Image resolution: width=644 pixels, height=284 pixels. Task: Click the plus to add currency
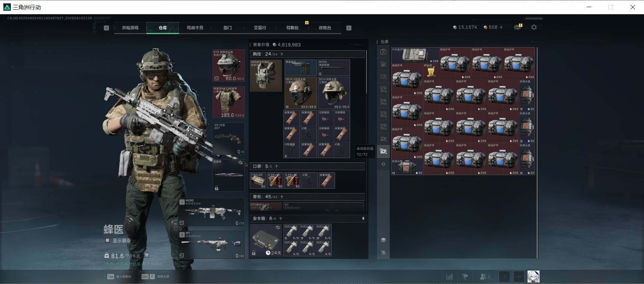pyautogui.click(x=501, y=27)
